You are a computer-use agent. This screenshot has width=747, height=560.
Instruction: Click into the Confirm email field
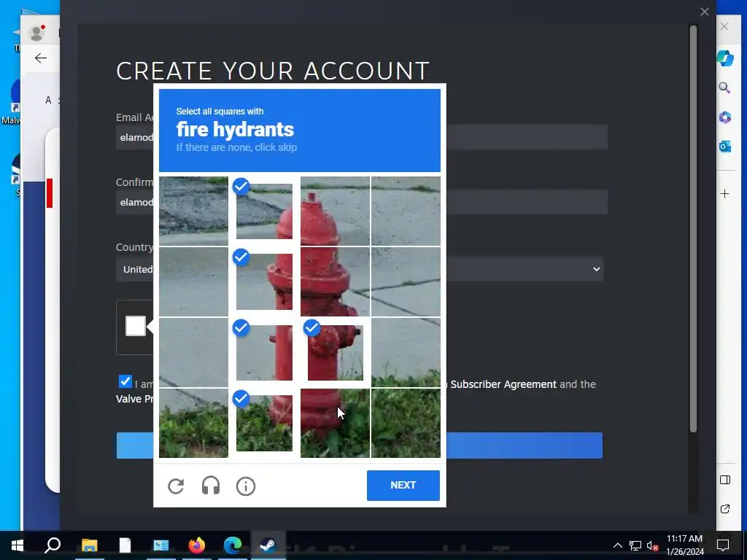coord(362,202)
